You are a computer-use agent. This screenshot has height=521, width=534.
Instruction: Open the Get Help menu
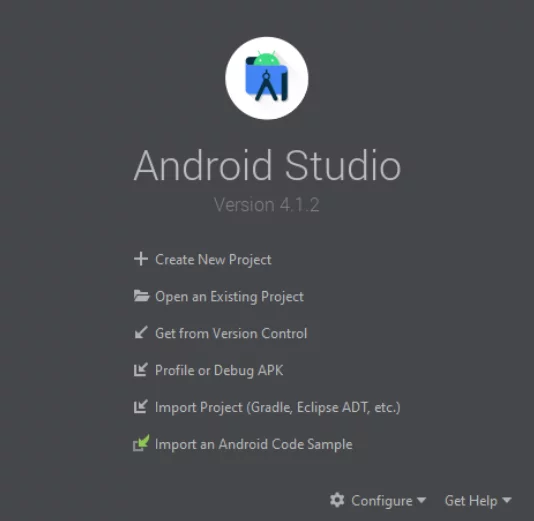click(471, 501)
